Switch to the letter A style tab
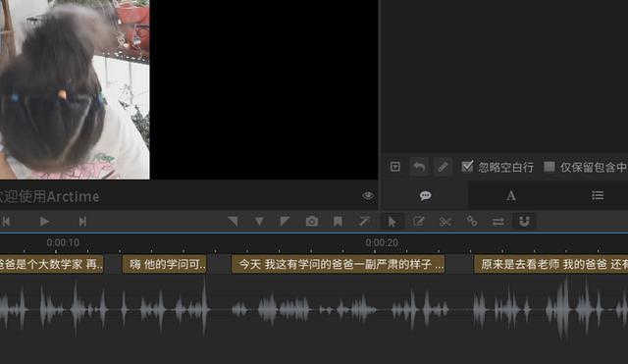This screenshot has height=364, width=628. 510,195
